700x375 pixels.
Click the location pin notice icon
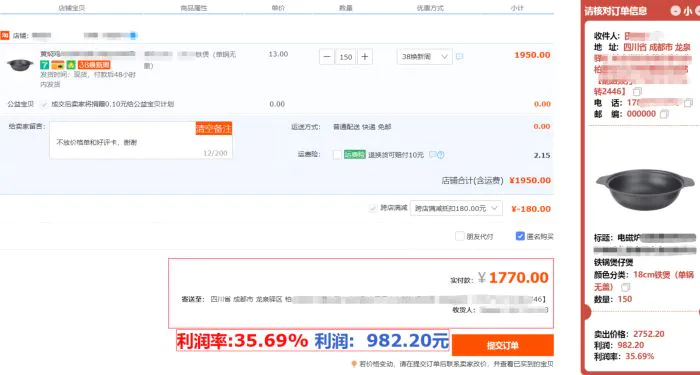click(354, 364)
